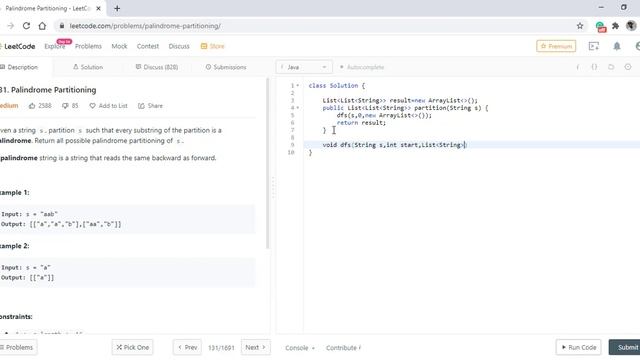Viewport: 640px width, 360px height.
Task: Click the forward navigation arrow
Action: click(x=11, y=26)
